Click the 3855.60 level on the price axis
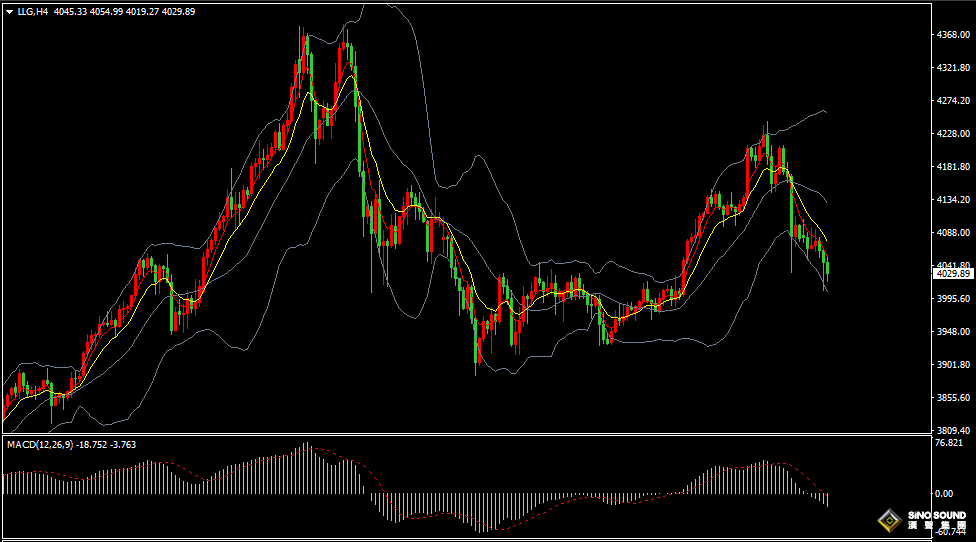 (952, 398)
